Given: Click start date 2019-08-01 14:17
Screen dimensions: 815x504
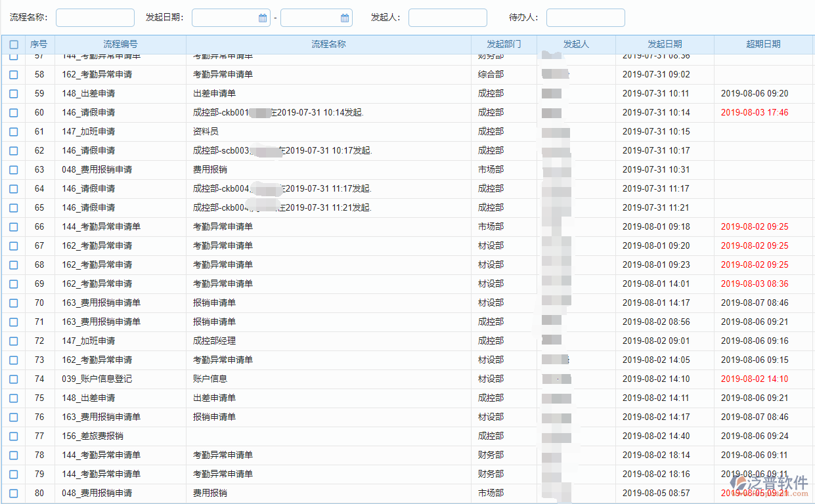Looking at the screenshot, I should [x=656, y=303].
